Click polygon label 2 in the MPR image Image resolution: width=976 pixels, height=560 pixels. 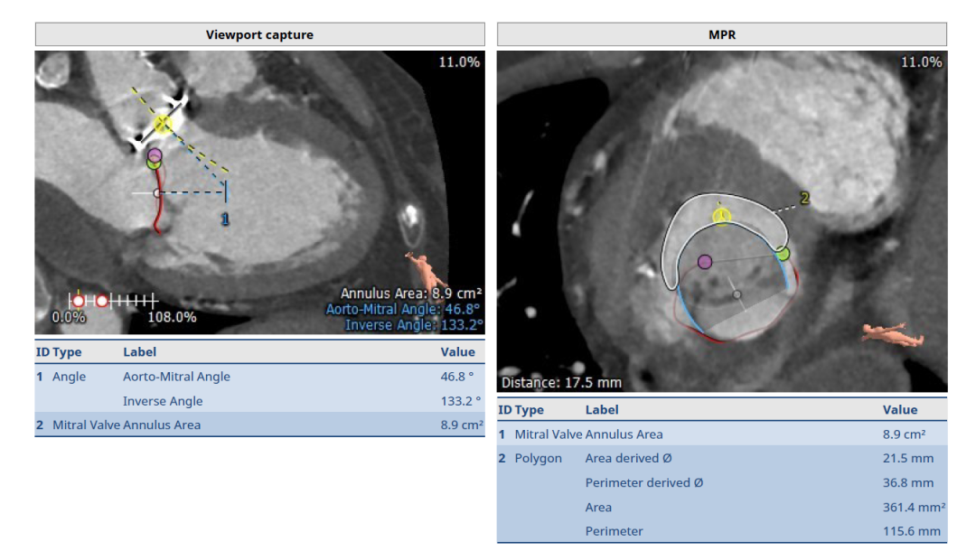click(803, 197)
